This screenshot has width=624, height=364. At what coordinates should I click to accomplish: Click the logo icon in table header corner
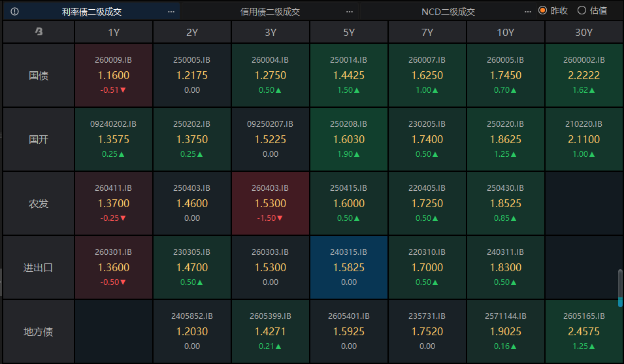pyautogui.click(x=39, y=31)
